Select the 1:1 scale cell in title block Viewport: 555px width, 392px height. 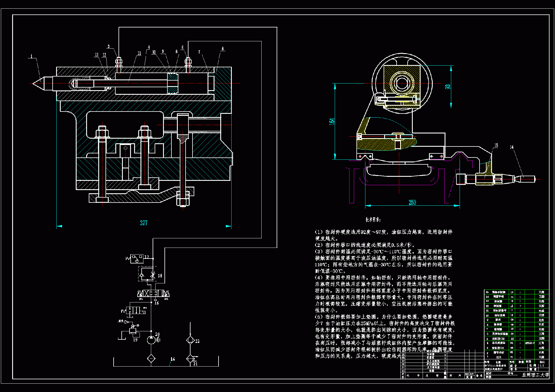click(541, 365)
